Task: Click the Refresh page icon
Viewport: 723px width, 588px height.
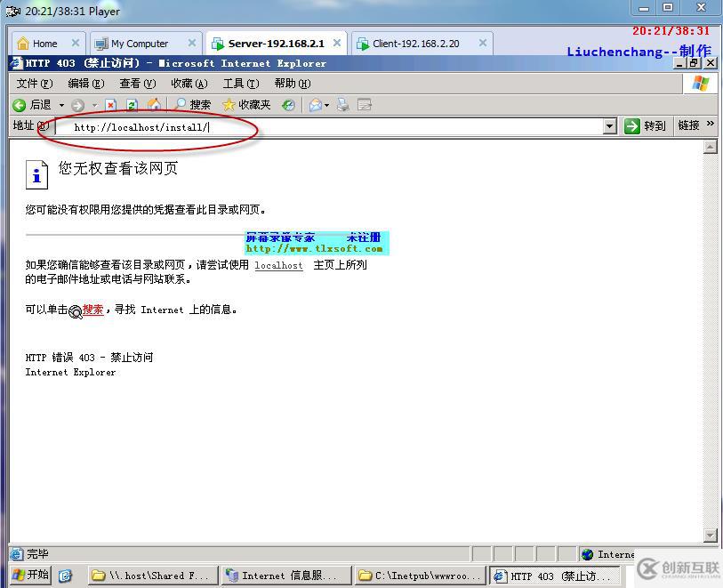Action: tap(132, 105)
